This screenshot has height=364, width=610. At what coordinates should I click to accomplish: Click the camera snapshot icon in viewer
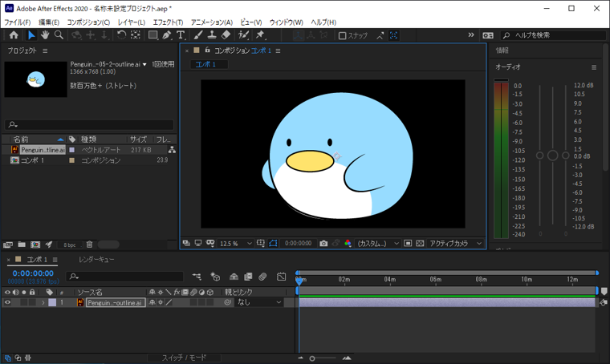point(323,243)
